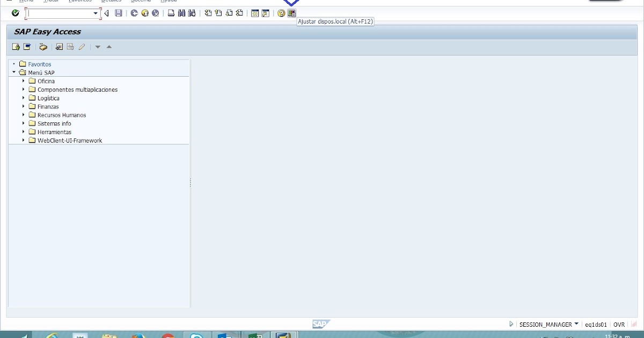Viewport: 644px width, 338px height.
Task: Toggle the OVR overwrite indicator
Action: [x=619, y=324]
